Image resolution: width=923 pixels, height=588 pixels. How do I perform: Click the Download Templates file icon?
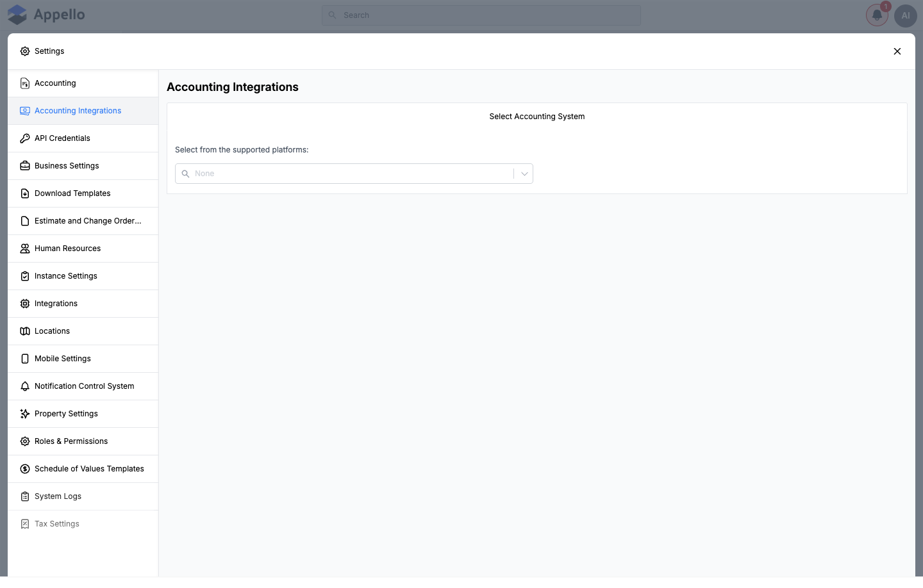[25, 193]
